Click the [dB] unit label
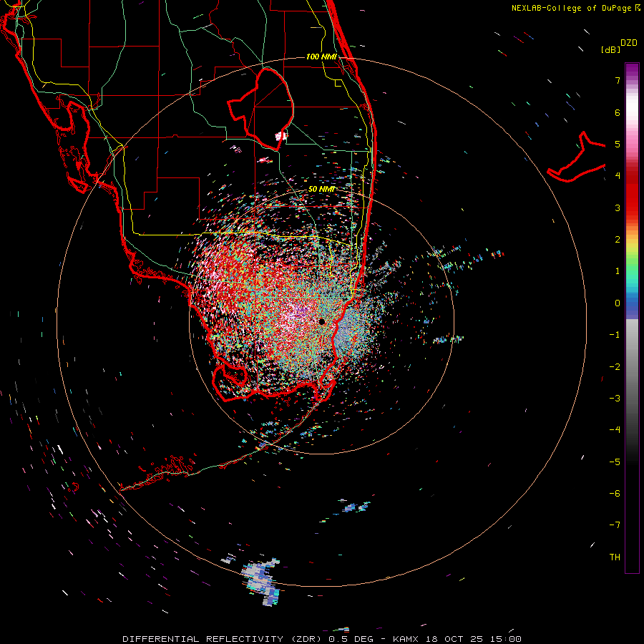 (x=611, y=49)
